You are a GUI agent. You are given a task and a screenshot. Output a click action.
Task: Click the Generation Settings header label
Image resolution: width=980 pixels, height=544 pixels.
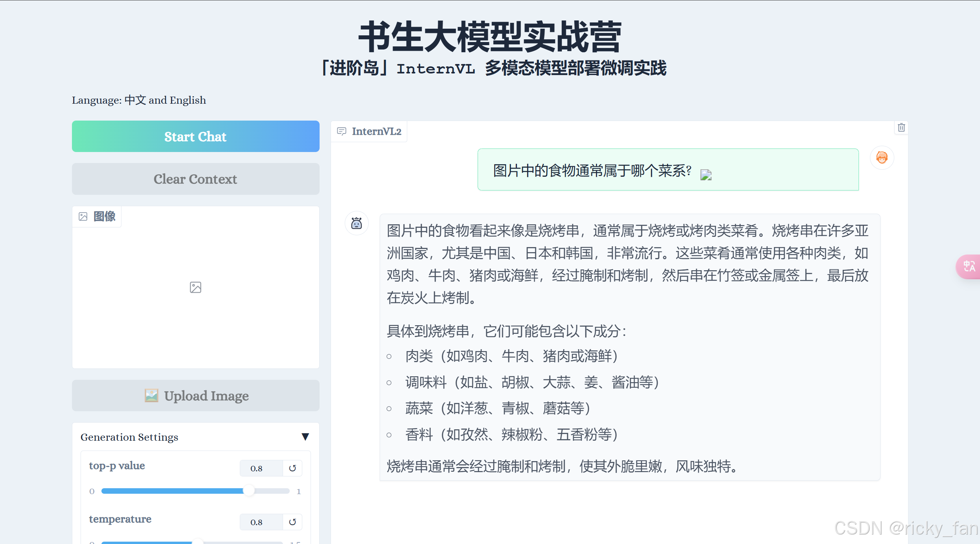(x=129, y=437)
